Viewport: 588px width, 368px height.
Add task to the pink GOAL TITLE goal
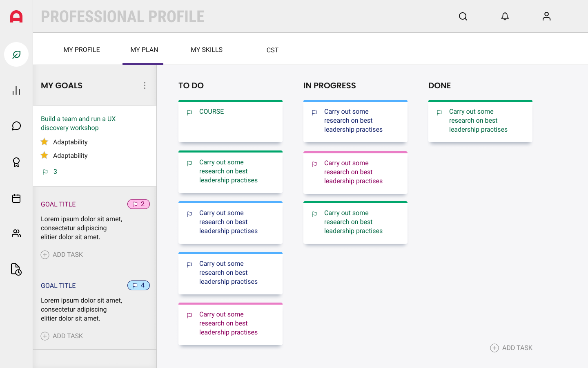pos(62,255)
